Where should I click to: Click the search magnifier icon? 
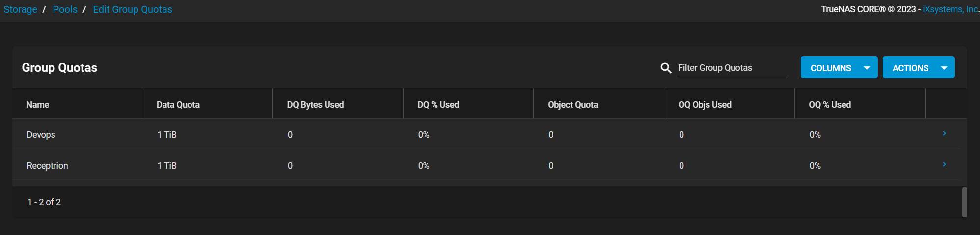tap(666, 68)
